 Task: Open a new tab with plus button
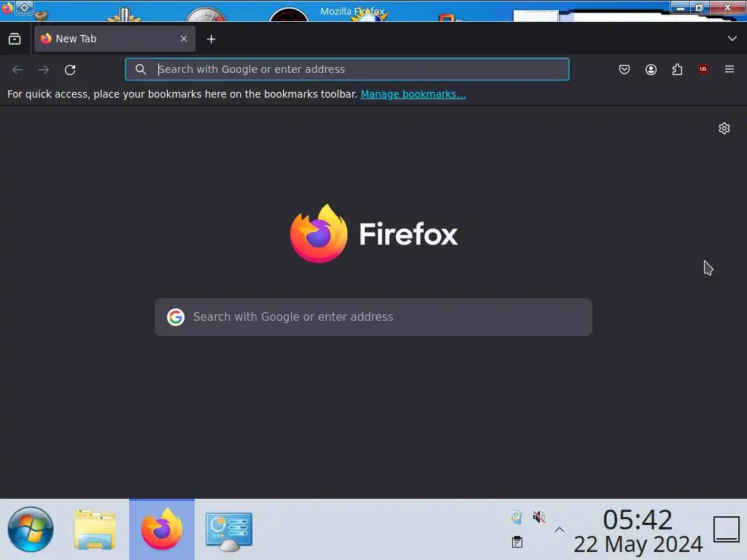211,39
